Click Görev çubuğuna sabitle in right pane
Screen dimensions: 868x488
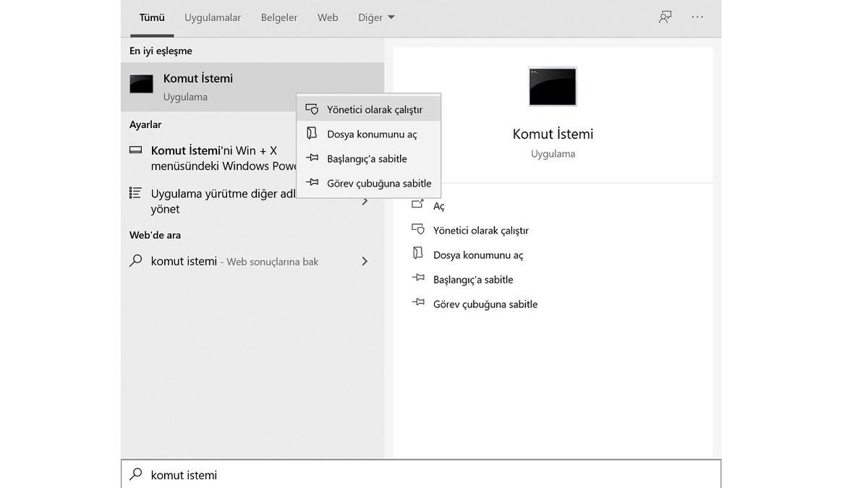click(485, 304)
